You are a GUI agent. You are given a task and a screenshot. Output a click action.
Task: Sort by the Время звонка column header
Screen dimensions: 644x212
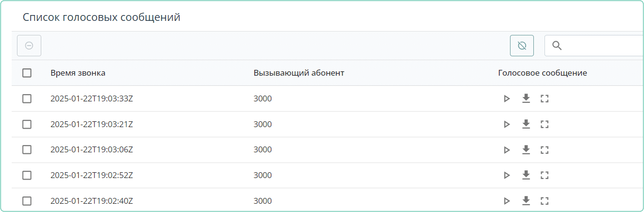pos(78,73)
